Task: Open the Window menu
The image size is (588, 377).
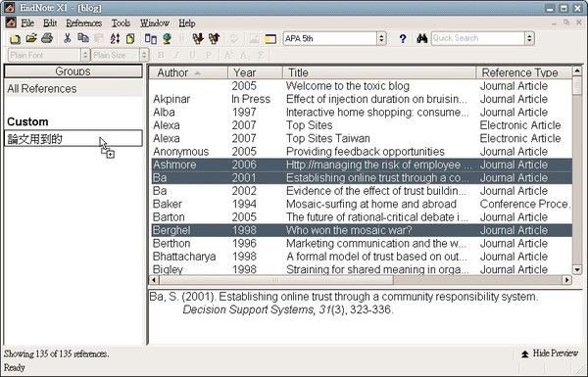Action: pos(155,24)
